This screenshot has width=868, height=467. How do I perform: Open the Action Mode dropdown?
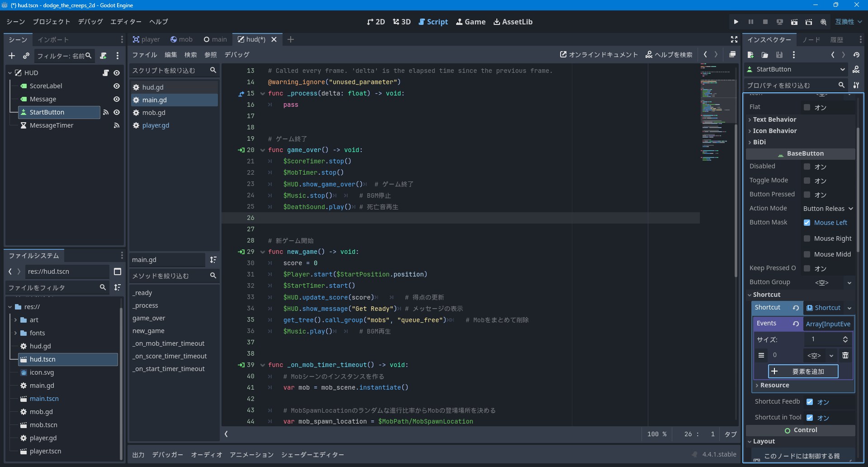pyautogui.click(x=828, y=209)
